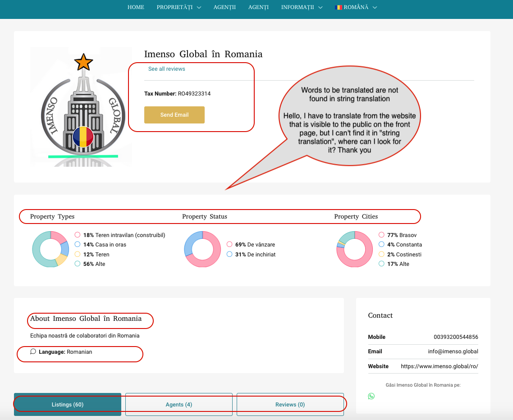Screen dimensions: 513x420
Task: Toggle the 17% Alte legend marker
Action: 381,264
